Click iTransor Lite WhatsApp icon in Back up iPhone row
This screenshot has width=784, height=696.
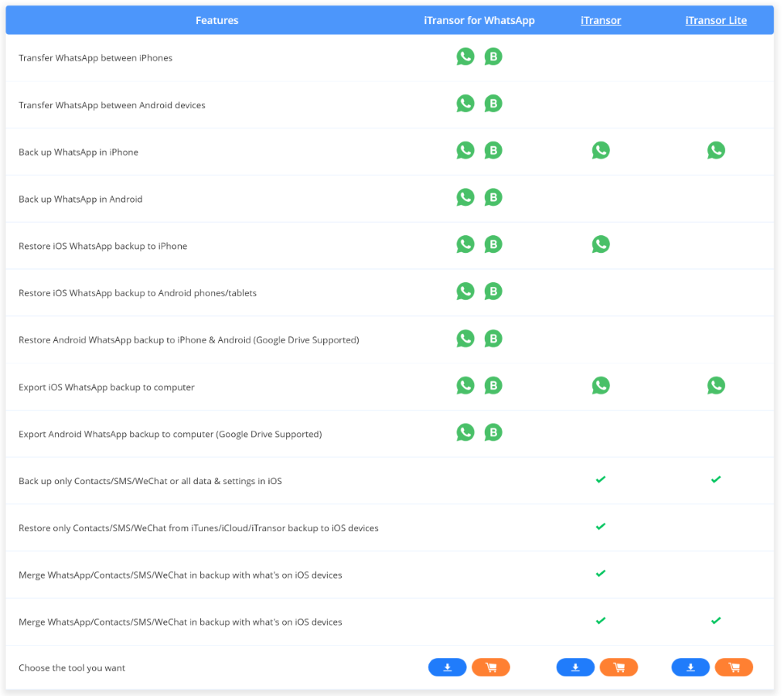[x=716, y=151]
